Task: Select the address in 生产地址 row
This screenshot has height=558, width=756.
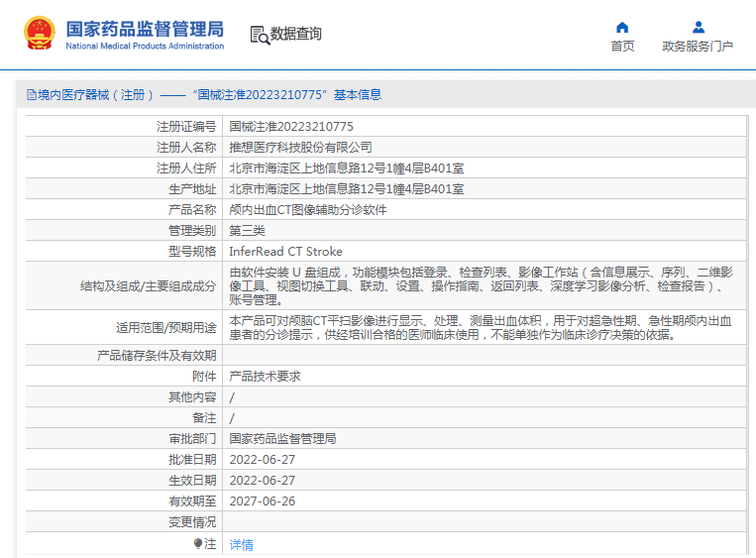Action: [347, 189]
